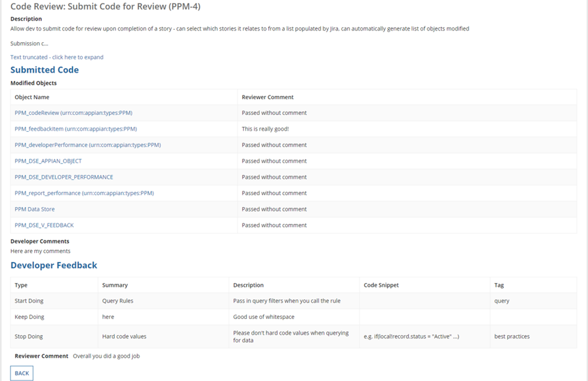Click the Code Review page title
The image size is (588, 381).
click(x=105, y=6)
